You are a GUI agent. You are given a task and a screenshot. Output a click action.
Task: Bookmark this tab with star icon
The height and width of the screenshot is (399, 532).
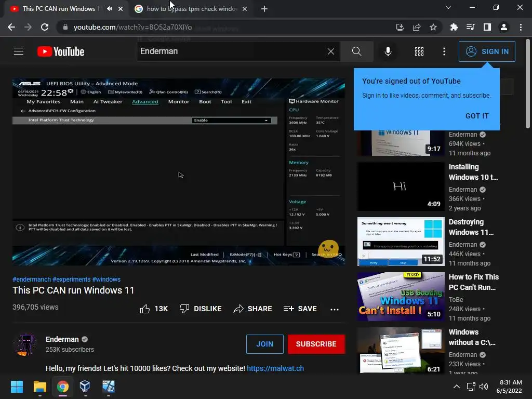(x=433, y=27)
